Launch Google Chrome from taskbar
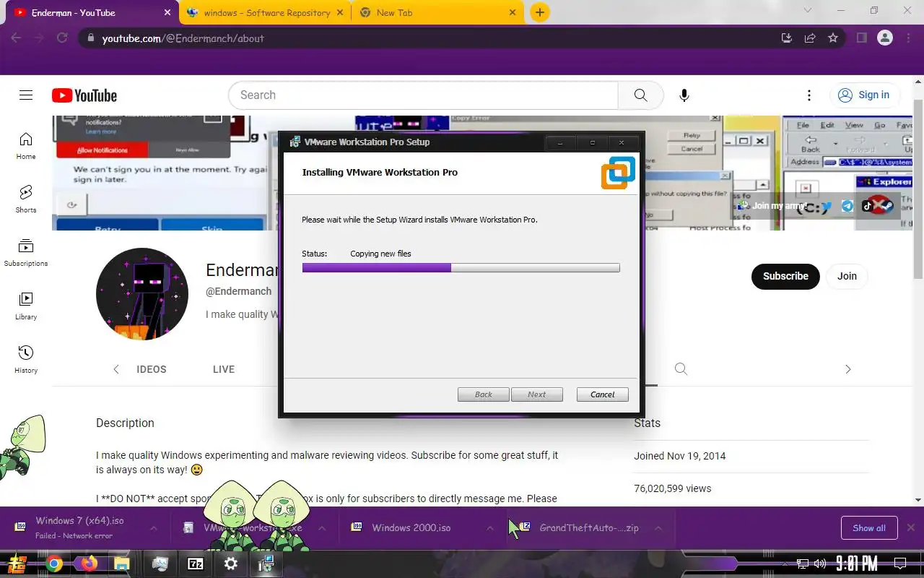 [54, 564]
